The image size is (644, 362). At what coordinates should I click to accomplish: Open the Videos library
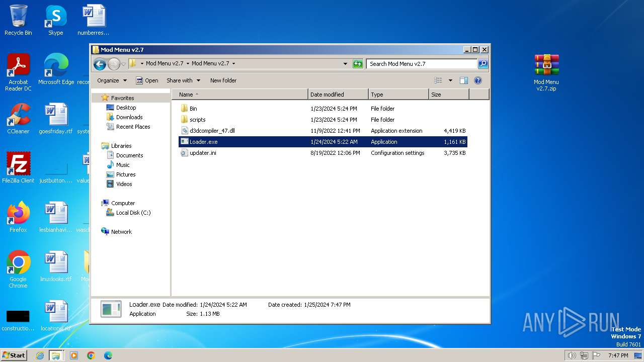pyautogui.click(x=124, y=184)
